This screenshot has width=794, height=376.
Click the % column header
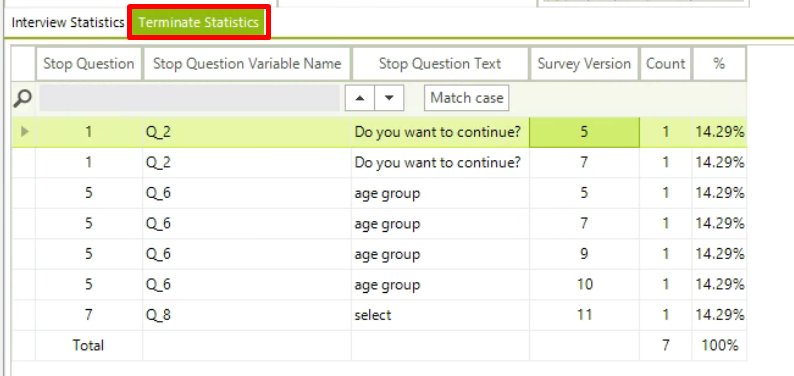(x=719, y=64)
